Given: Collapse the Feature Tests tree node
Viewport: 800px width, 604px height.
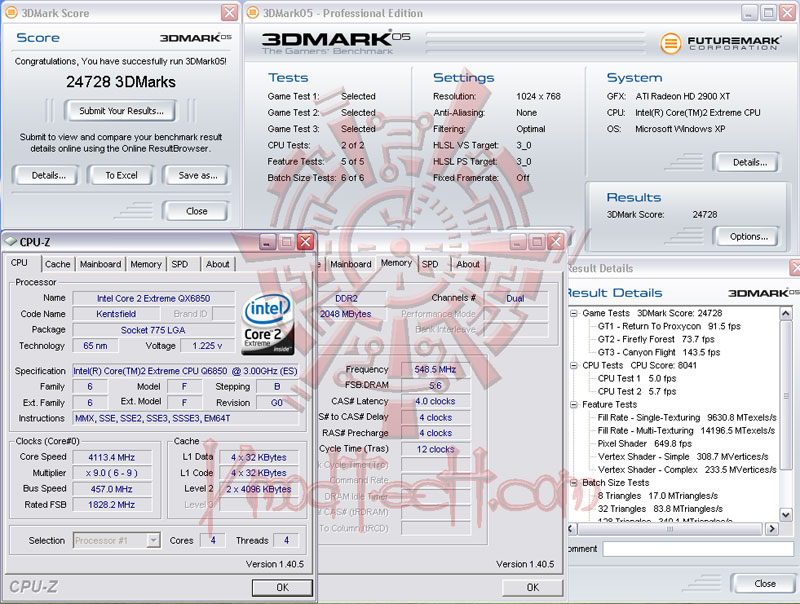Looking at the screenshot, I should click(573, 405).
